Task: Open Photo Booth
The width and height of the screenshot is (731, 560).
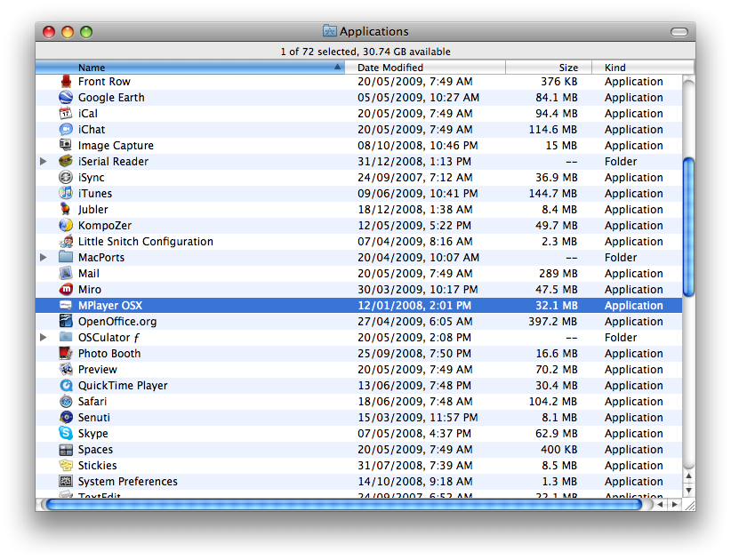Action: click(x=66, y=353)
